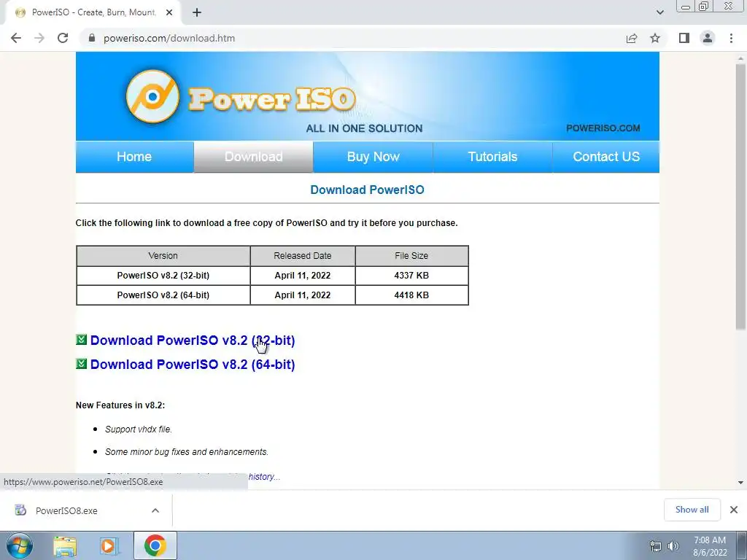Click New Features in v8.2 heading
747x560 pixels.
(x=120, y=405)
